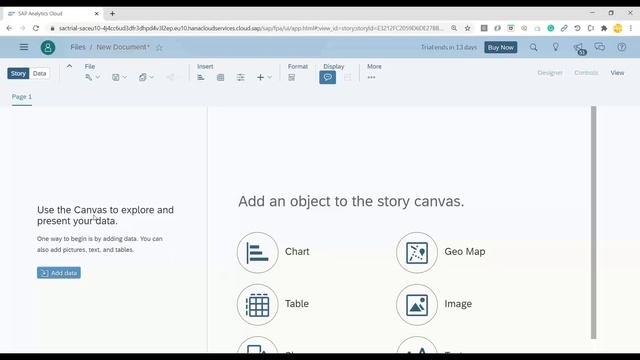Image resolution: width=640 pixels, height=360 pixels.
Task: Click the browser address bar URL
Action: [x=251, y=28]
